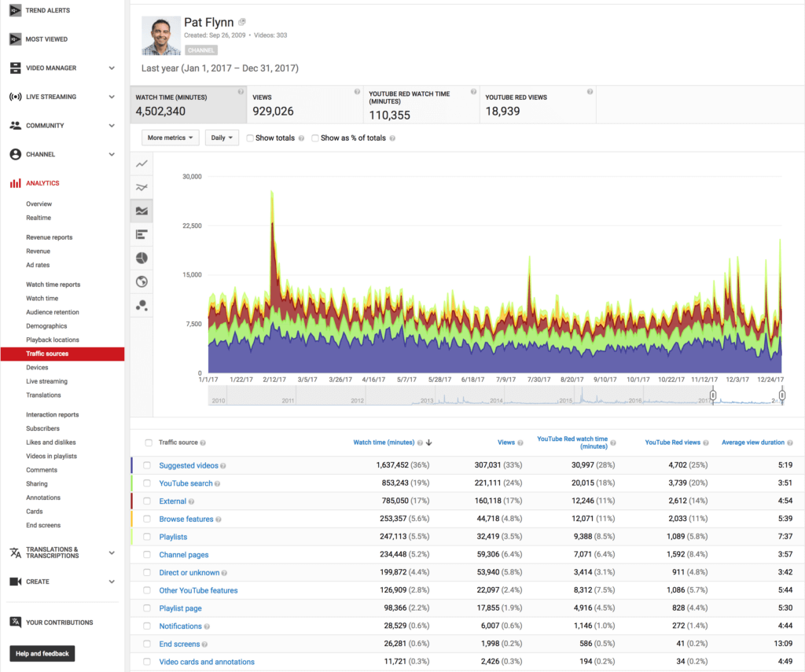Image resolution: width=805 pixels, height=672 pixels.
Task: Select the bubble chart icon
Action: (x=142, y=306)
